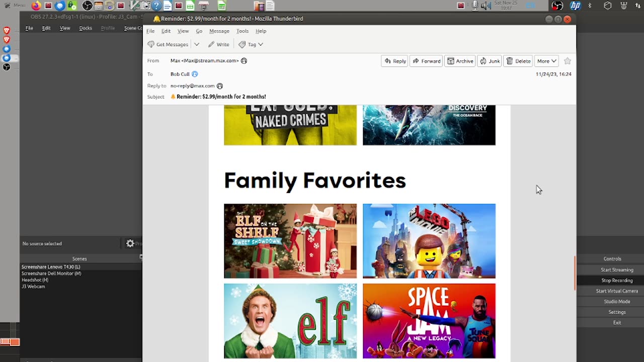Mark the message as Junk
The image size is (644, 362).
point(490,61)
